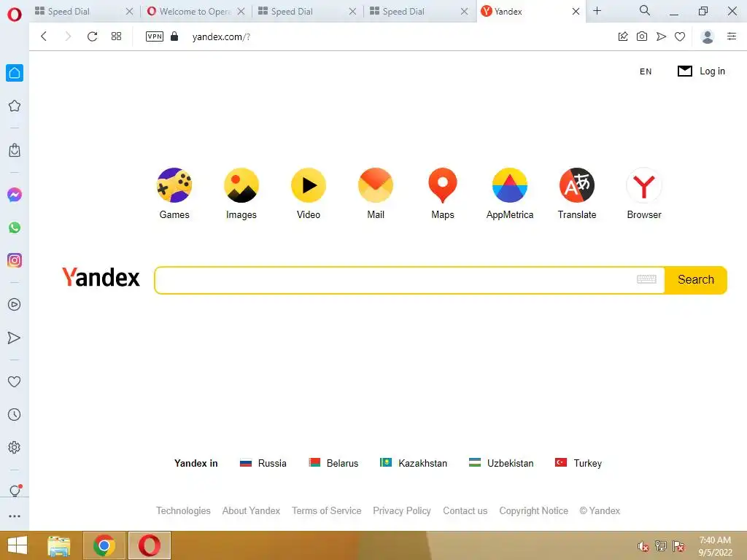Add page to bookmarks with the heart icon in address bar

click(x=680, y=36)
